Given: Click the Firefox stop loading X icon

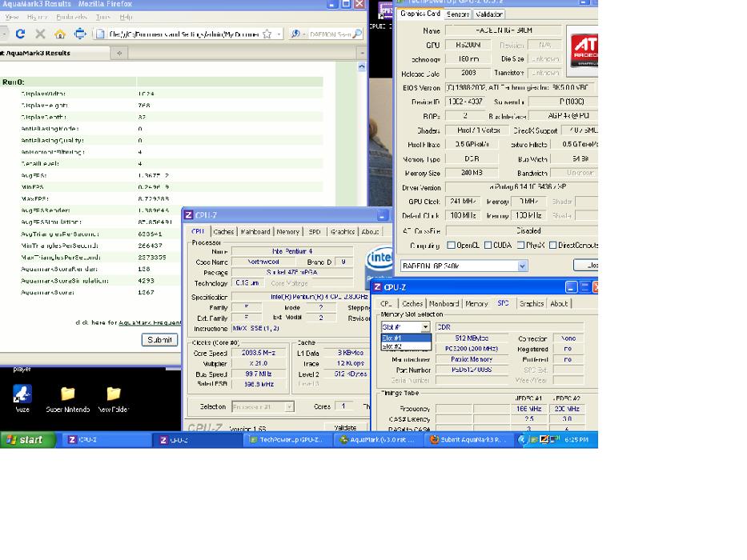Looking at the screenshot, I should pos(40,34).
